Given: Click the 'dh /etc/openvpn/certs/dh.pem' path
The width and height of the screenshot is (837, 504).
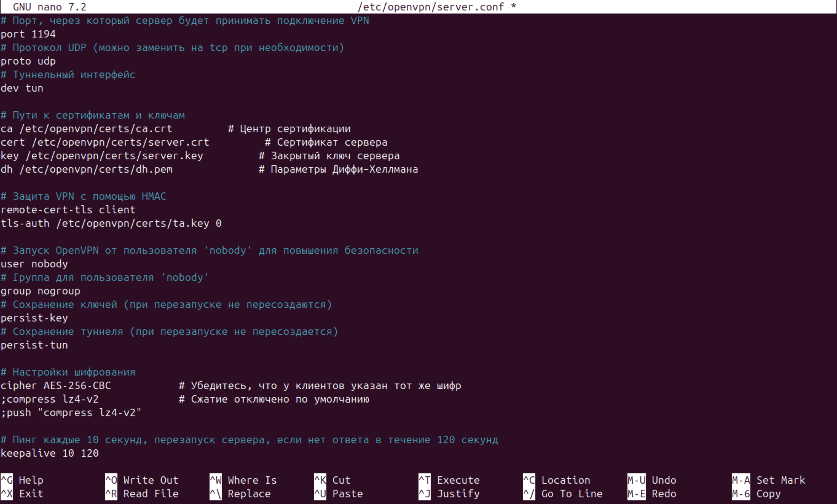Looking at the screenshot, I should pyautogui.click(x=87, y=169).
